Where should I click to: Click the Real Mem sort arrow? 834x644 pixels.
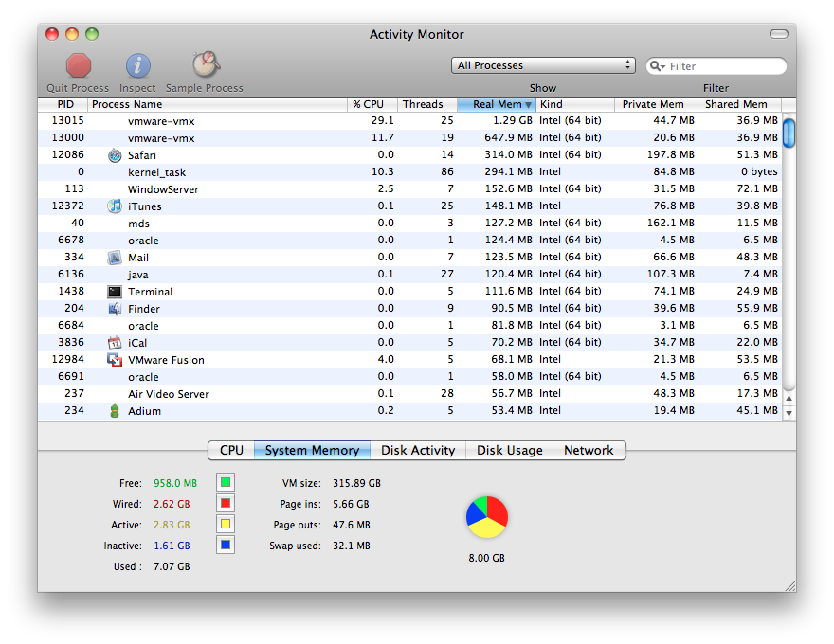(x=528, y=105)
